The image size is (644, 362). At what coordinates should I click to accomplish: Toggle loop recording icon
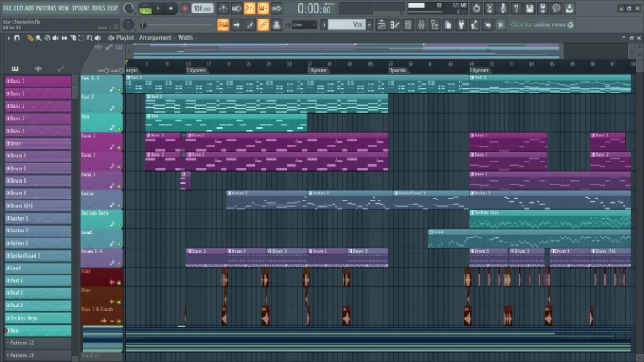pos(276,8)
